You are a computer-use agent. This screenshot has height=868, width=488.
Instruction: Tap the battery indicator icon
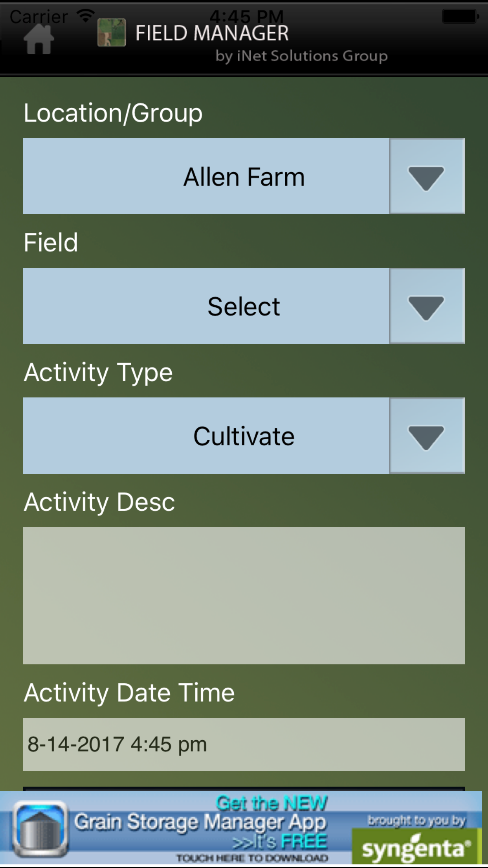(460, 17)
